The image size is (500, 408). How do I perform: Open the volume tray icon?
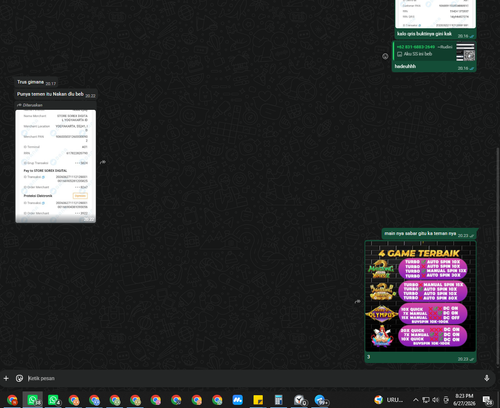435,400
